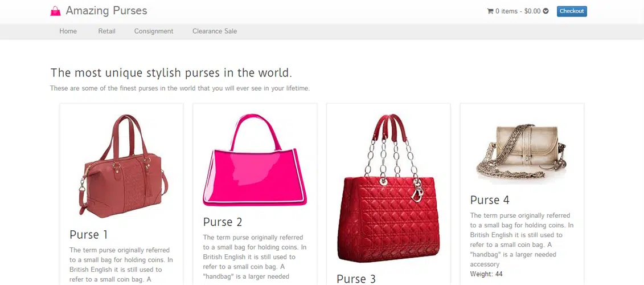Click the pink purse logo icon
644x285 pixels.
[x=55, y=11]
